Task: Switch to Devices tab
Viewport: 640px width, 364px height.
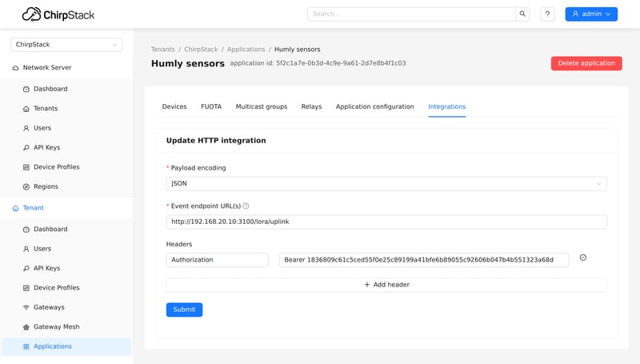Action: [x=174, y=106]
